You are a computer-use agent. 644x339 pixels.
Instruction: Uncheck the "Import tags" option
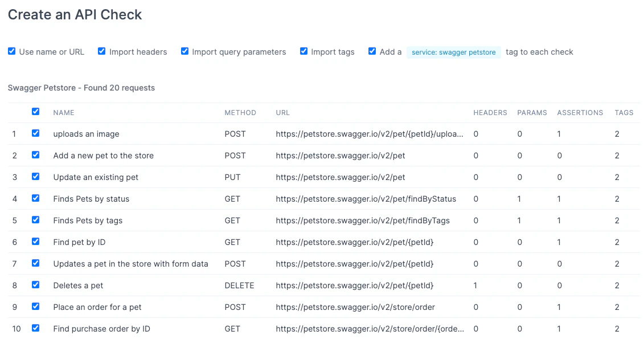(303, 51)
